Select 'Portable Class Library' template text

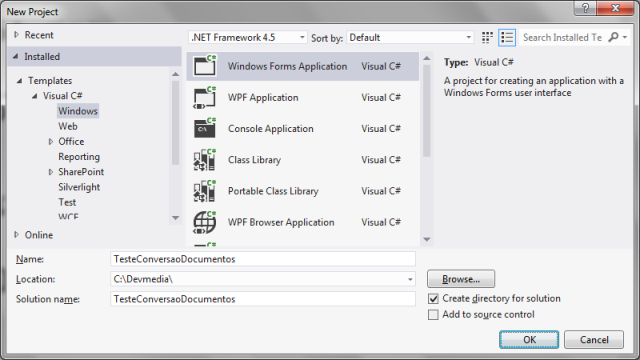point(273,191)
